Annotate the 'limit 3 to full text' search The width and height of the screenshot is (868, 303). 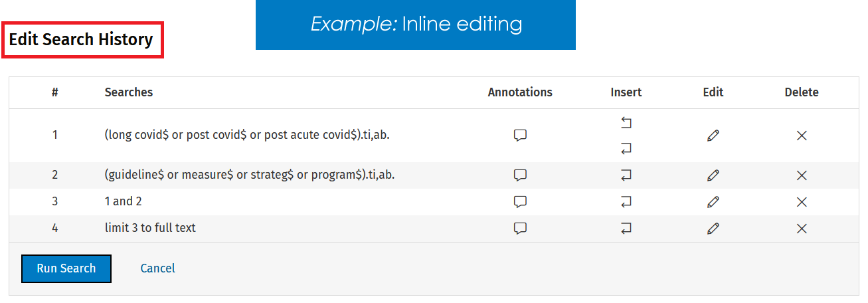(x=520, y=228)
